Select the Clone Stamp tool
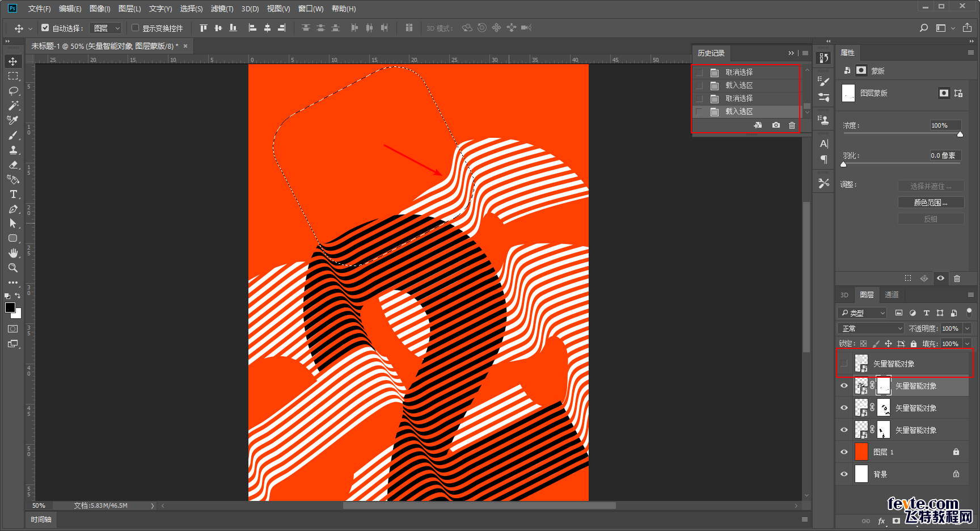Screen dimensions: 980x531 [x=13, y=150]
